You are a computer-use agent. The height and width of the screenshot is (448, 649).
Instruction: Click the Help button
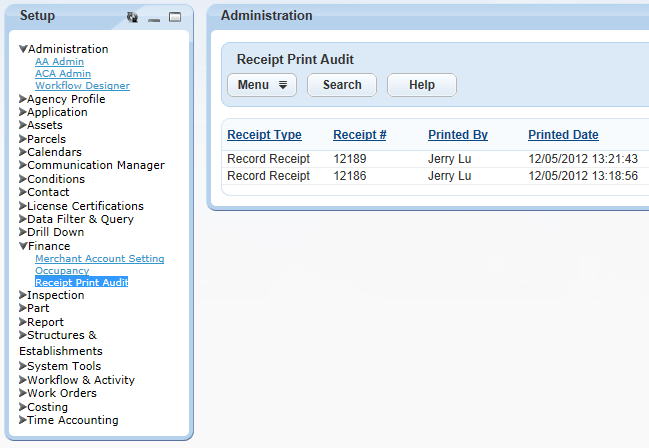(x=421, y=85)
